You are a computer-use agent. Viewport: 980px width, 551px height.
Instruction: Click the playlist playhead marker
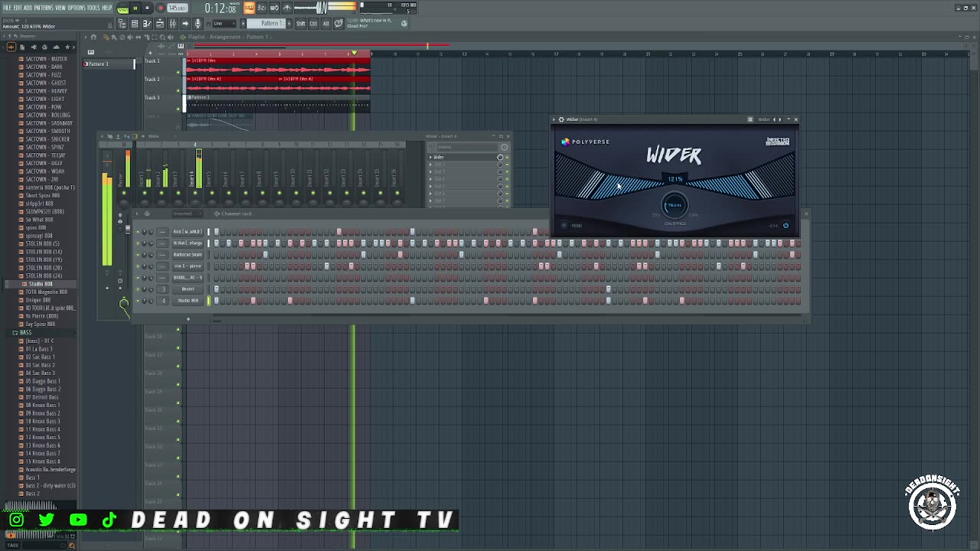[x=354, y=53]
